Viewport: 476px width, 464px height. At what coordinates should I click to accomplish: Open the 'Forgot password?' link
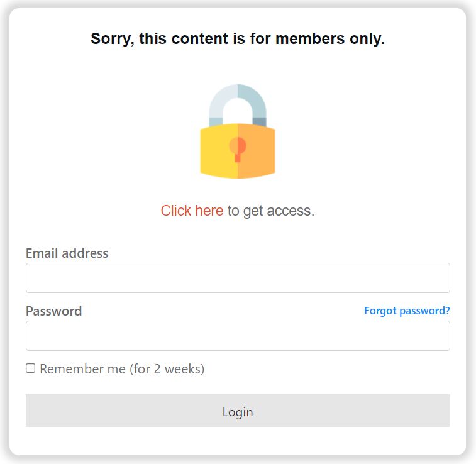407,311
